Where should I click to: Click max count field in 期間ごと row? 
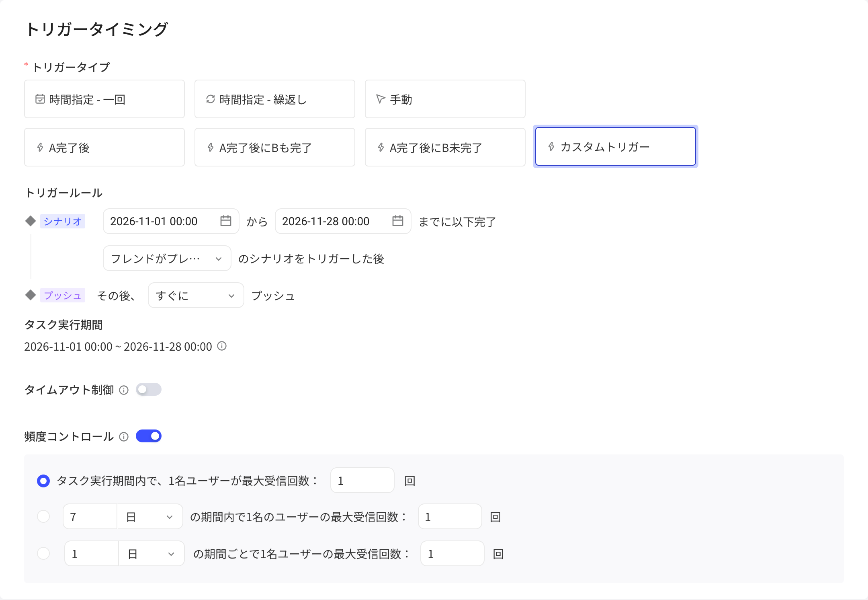tap(452, 553)
